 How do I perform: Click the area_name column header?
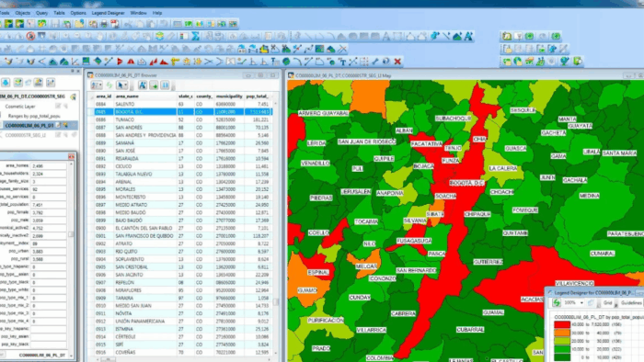pyautogui.click(x=145, y=96)
